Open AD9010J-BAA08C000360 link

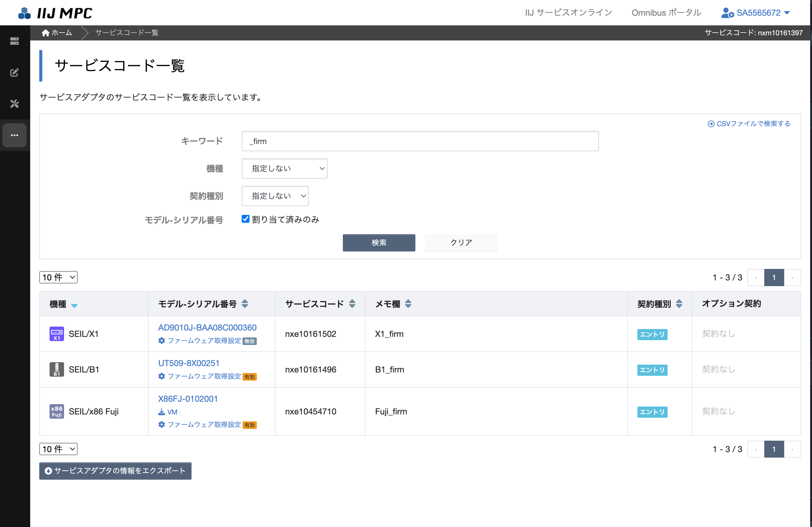[x=207, y=327]
